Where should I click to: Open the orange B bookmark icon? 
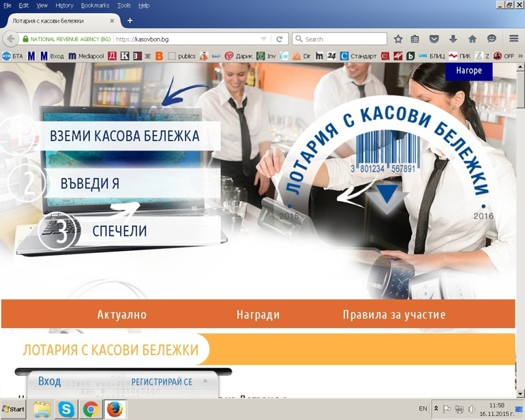[x=159, y=57]
